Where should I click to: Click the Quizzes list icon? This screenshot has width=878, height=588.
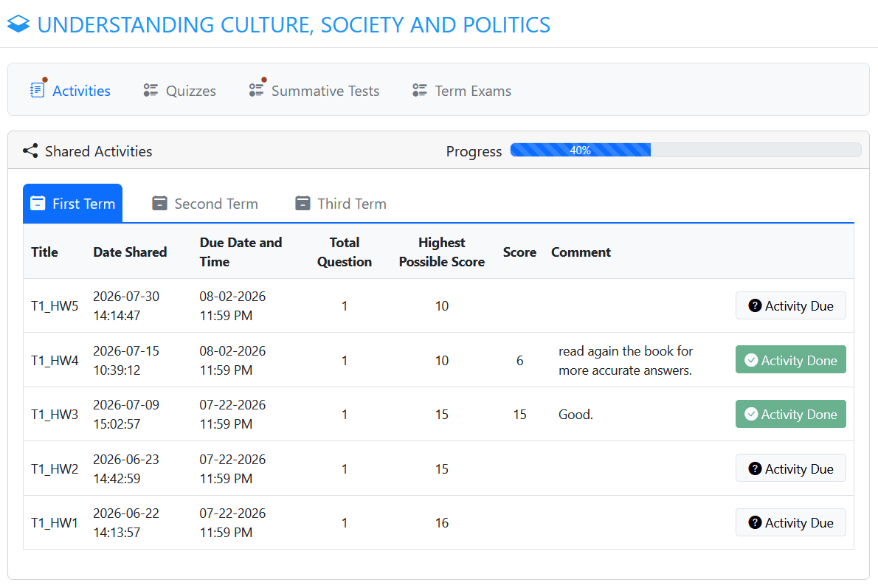click(151, 90)
